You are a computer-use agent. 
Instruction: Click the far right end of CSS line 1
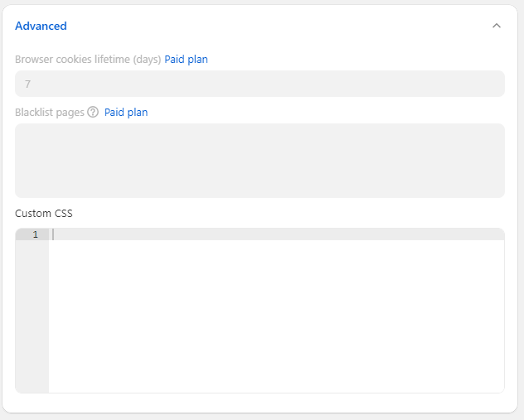tap(496, 234)
